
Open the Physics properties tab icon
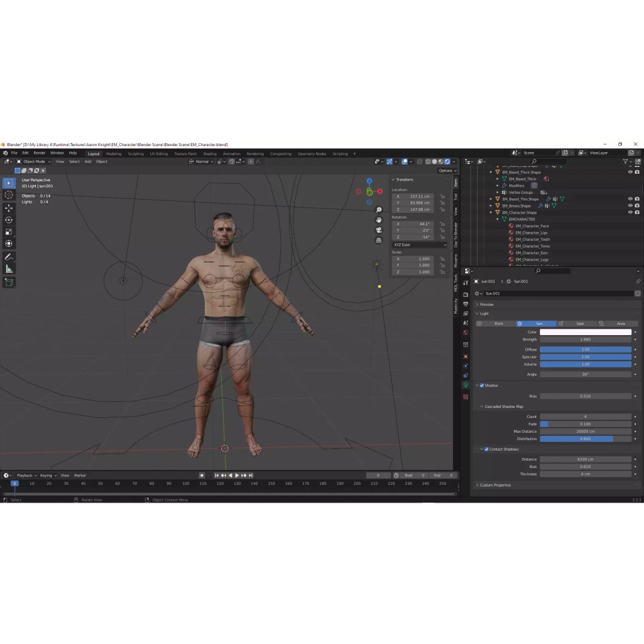[x=466, y=366]
